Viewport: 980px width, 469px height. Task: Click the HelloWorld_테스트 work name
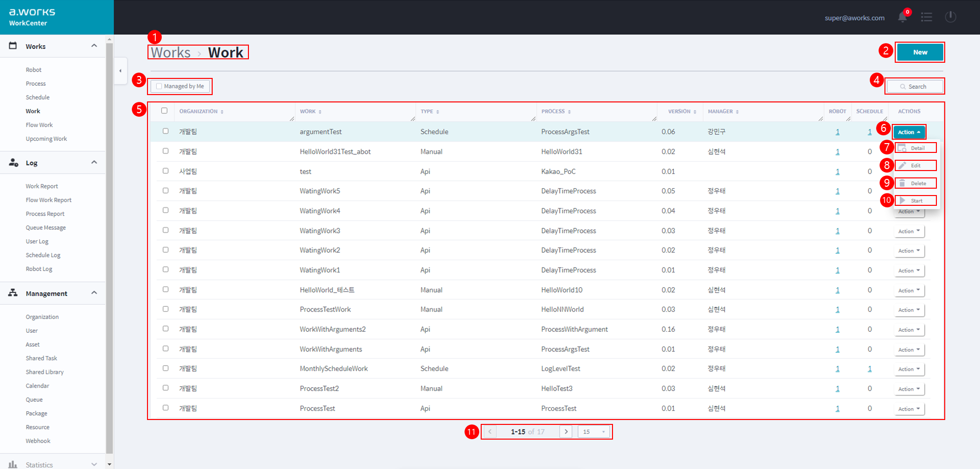tap(327, 290)
